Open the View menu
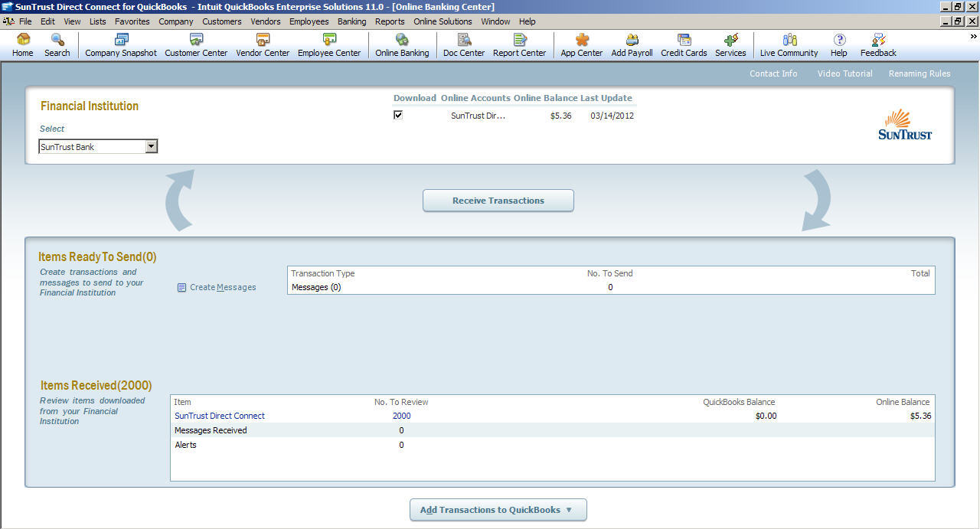 coord(72,21)
